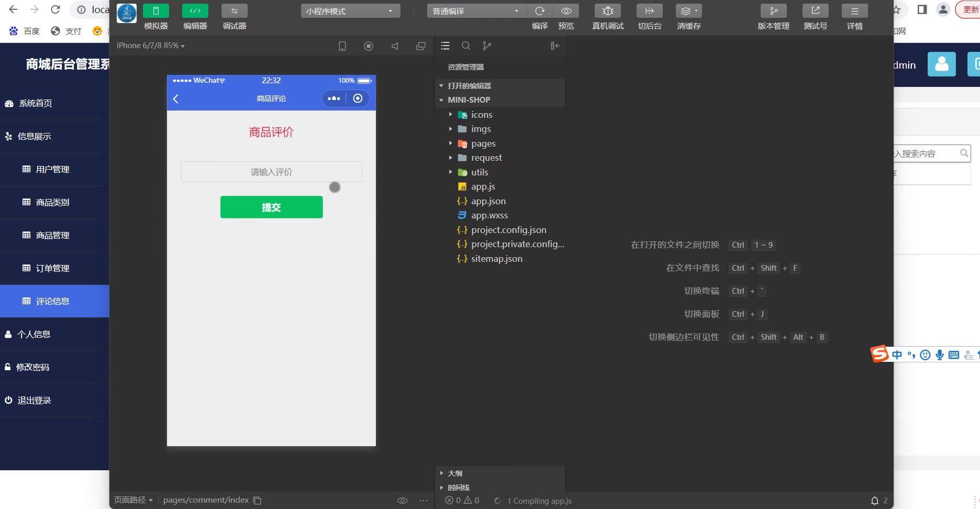Focus the 请输入评价 input field
Image resolution: width=980 pixels, height=509 pixels.
[271, 172]
